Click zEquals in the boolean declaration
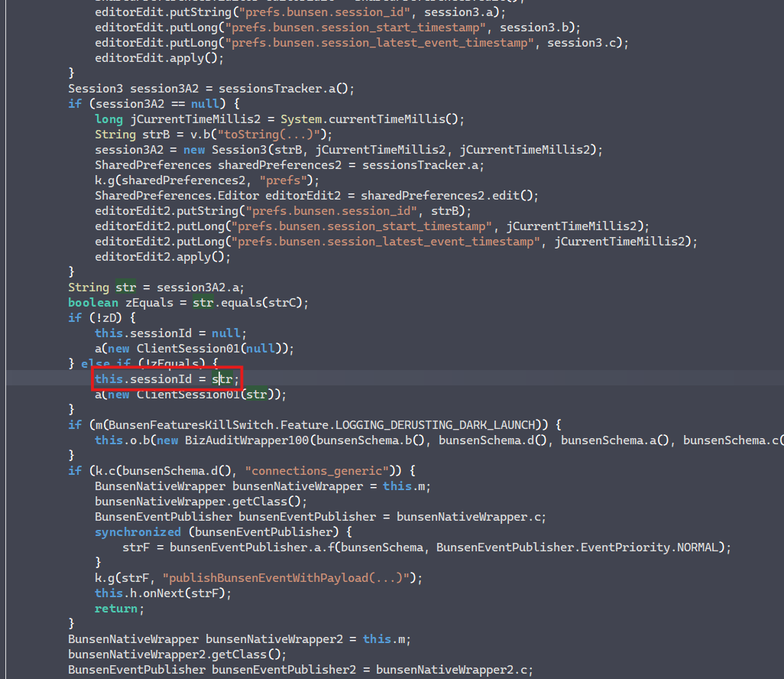 click(149, 303)
